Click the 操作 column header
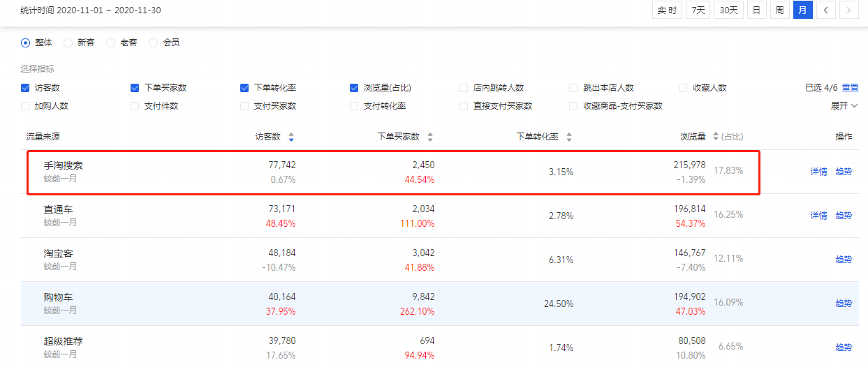The image size is (868, 367). 844,137
